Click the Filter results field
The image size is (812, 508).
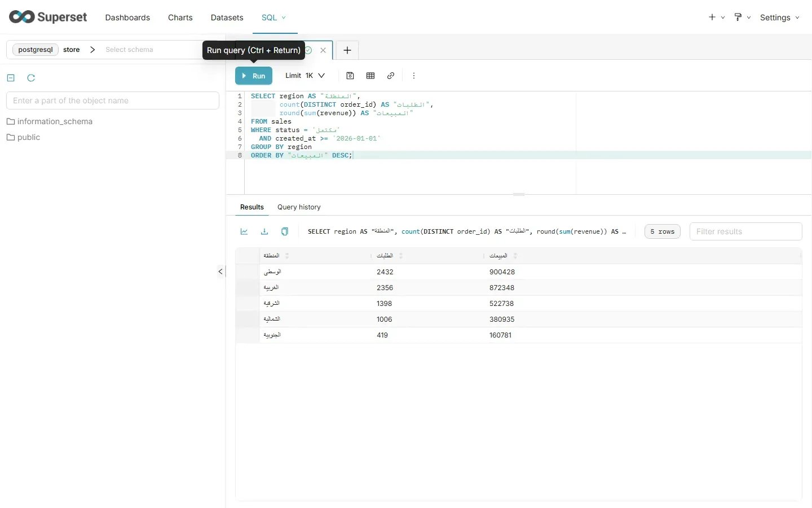click(745, 231)
